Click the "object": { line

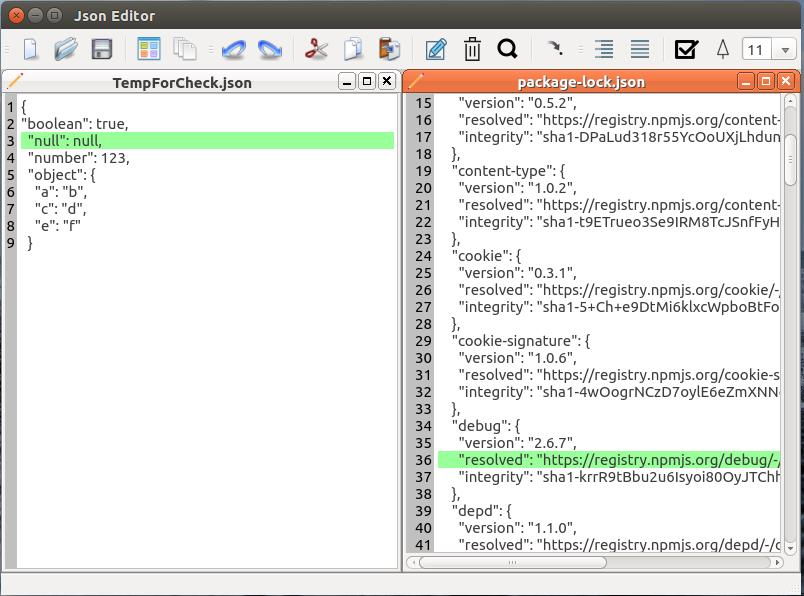coord(62,174)
